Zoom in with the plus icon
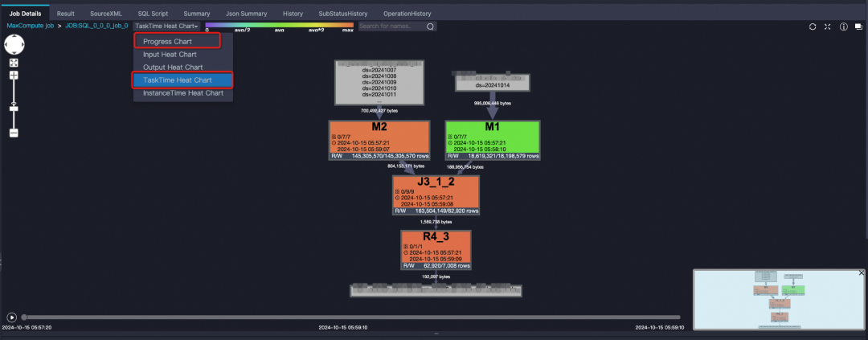Screen dimensions: 868x340 (x=14, y=75)
